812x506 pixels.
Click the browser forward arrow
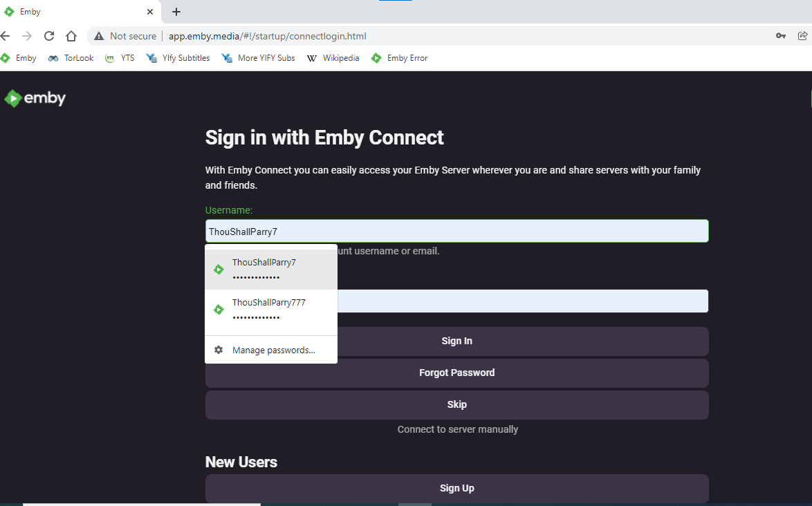click(x=27, y=36)
